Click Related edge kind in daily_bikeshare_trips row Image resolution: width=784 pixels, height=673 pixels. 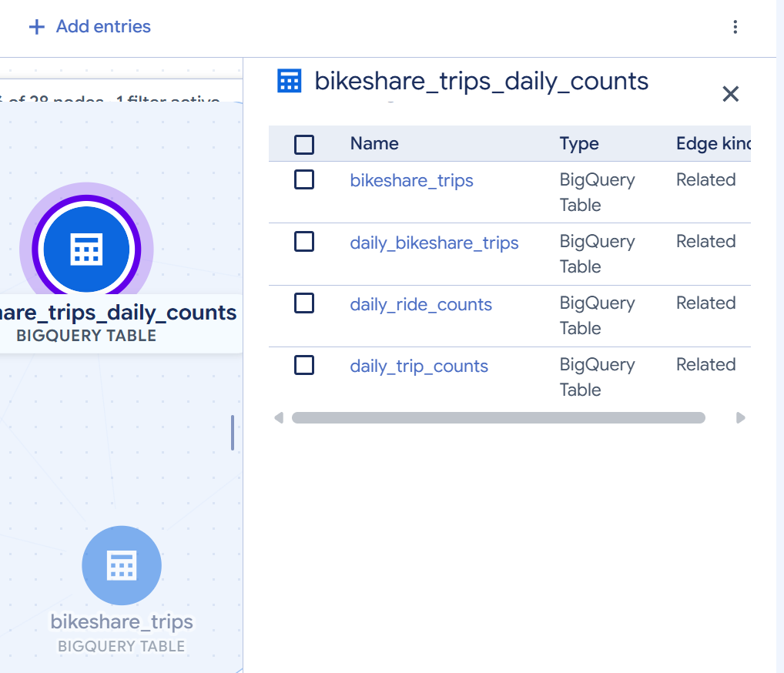tap(706, 242)
